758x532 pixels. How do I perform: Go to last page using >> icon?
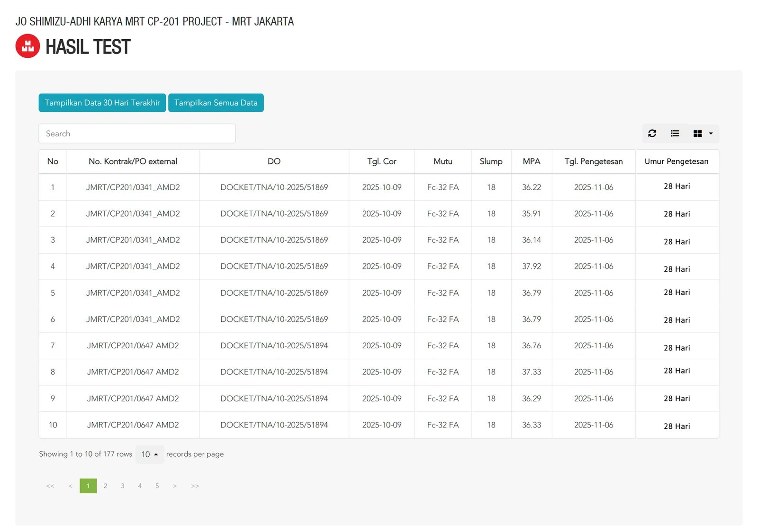pyautogui.click(x=195, y=486)
